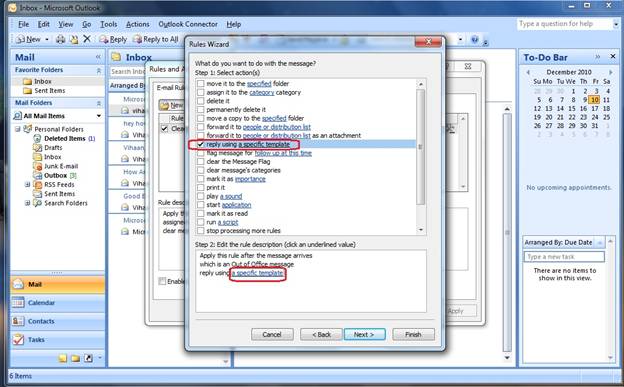Click the Reply to All toolbar button
This screenshot has width=624, height=387.
156,39
